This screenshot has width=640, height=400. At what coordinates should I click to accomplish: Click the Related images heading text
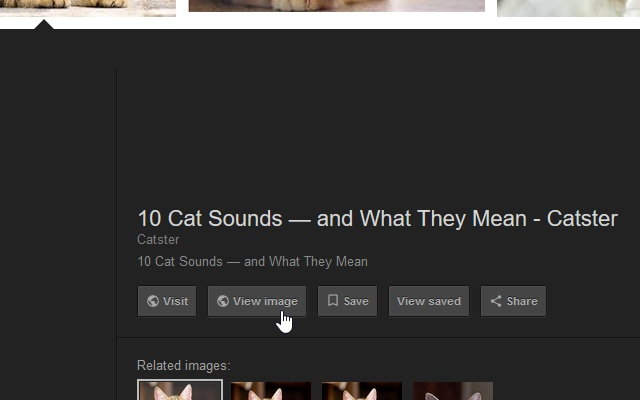(x=184, y=365)
